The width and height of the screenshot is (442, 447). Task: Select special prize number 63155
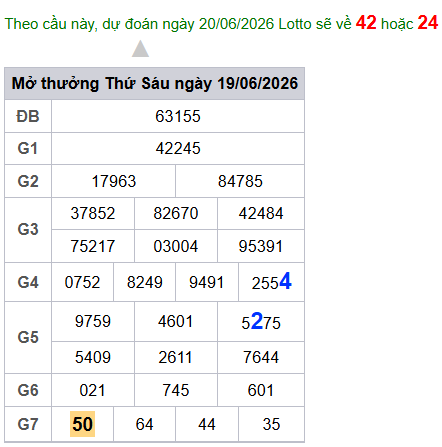(178, 116)
